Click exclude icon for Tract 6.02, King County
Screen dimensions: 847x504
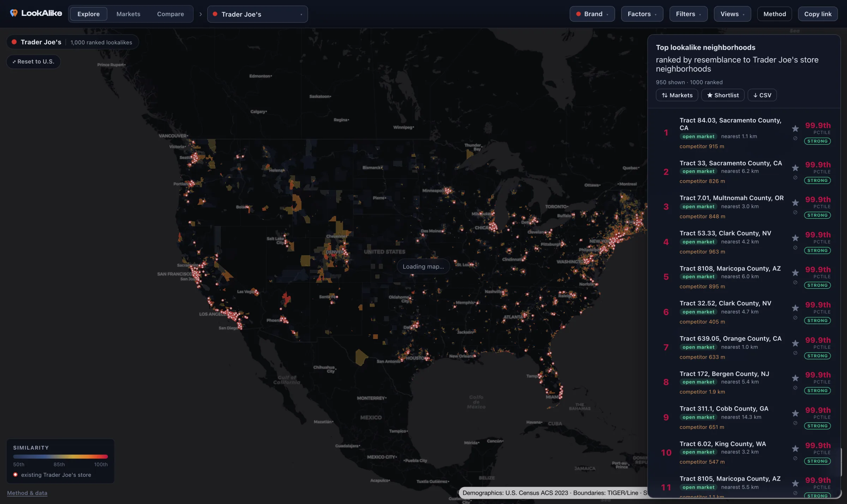[x=795, y=459]
